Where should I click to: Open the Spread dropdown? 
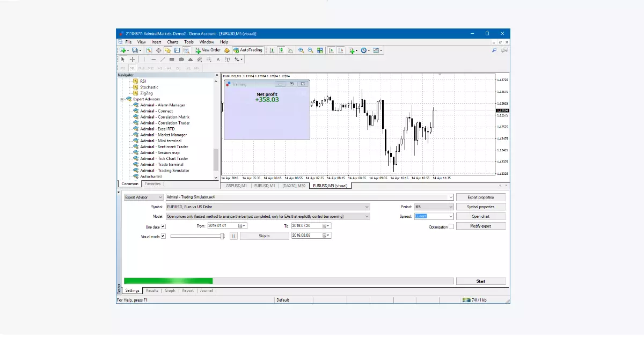click(x=434, y=216)
